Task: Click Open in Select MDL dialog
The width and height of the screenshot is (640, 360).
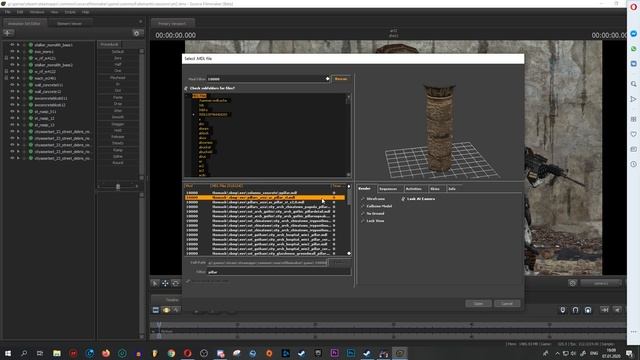Action: (478, 304)
